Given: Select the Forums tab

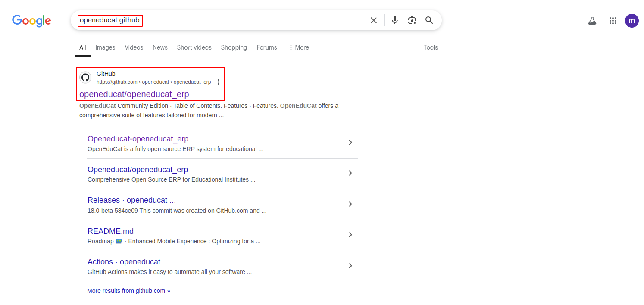Looking at the screenshot, I should coord(266,47).
